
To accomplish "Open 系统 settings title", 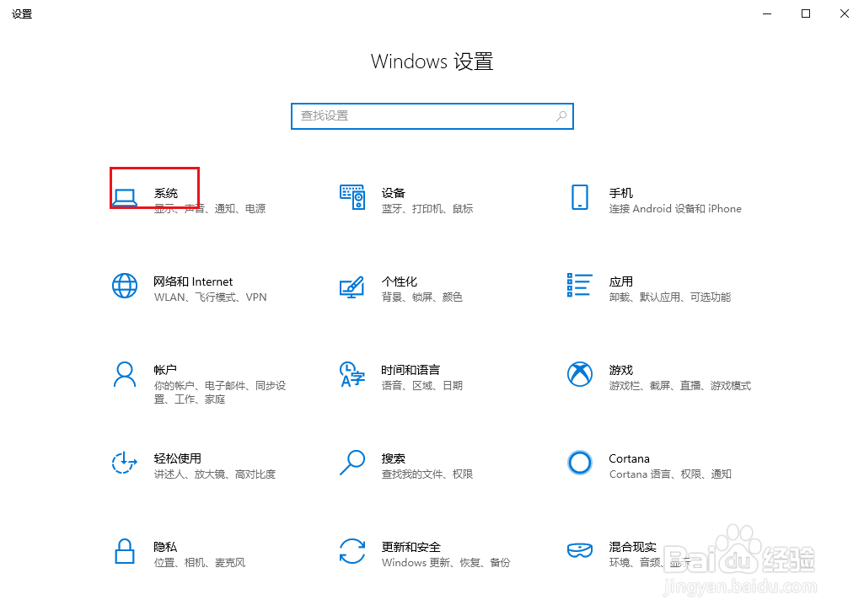I will click(166, 194).
